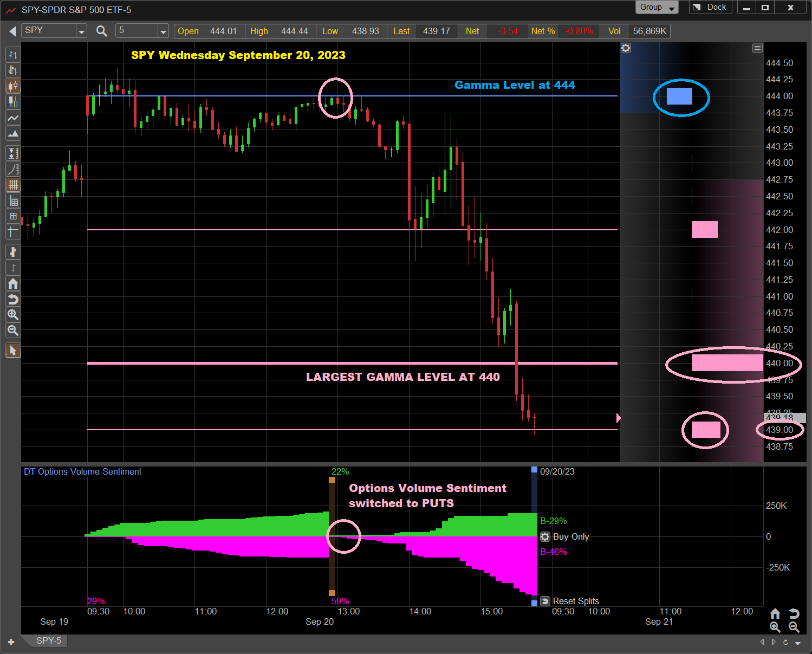Toggle the data table panel icon
The width and height of the screenshot is (812, 654).
[13, 202]
